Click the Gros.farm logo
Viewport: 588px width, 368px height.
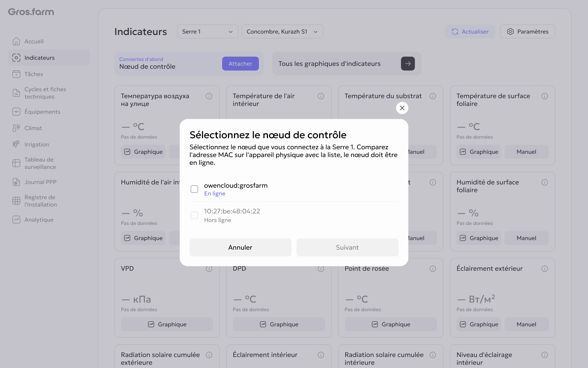click(31, 12)
